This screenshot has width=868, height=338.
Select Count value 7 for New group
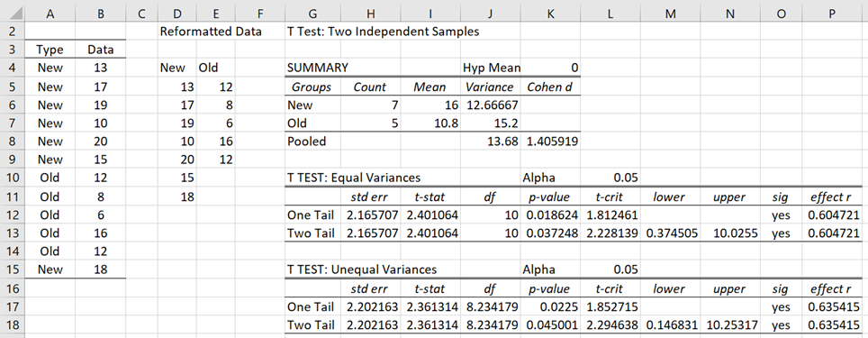click(370, 105)
